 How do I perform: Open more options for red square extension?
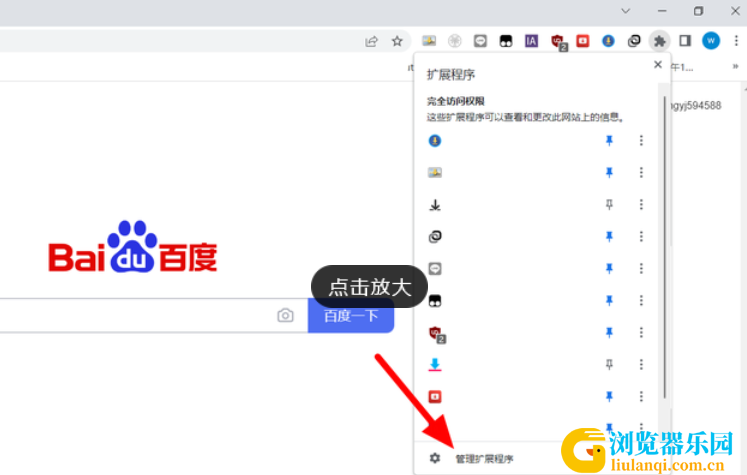pyautogui.click(x=641, y=396)
